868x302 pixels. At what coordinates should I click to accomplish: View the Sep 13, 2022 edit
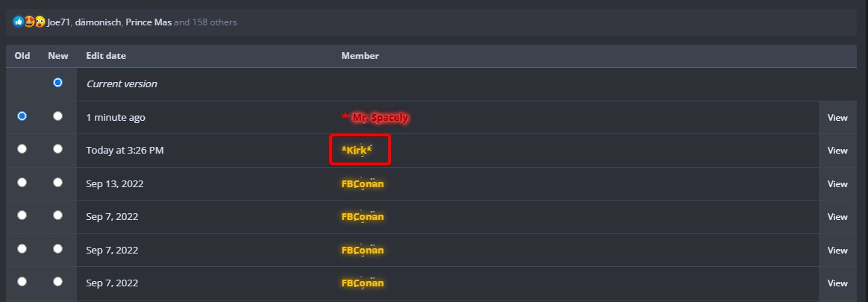tap(837, 184)
